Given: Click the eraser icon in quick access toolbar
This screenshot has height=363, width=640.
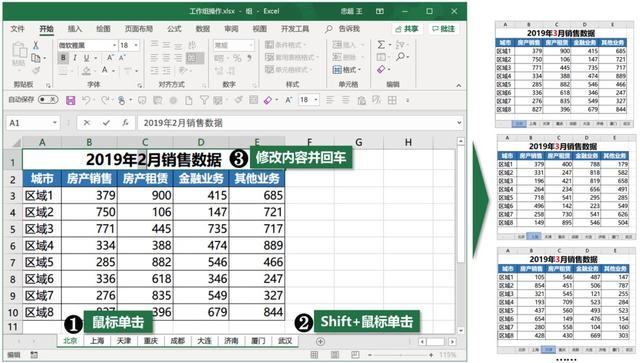Looking at the screenshot, I should 268,100.
